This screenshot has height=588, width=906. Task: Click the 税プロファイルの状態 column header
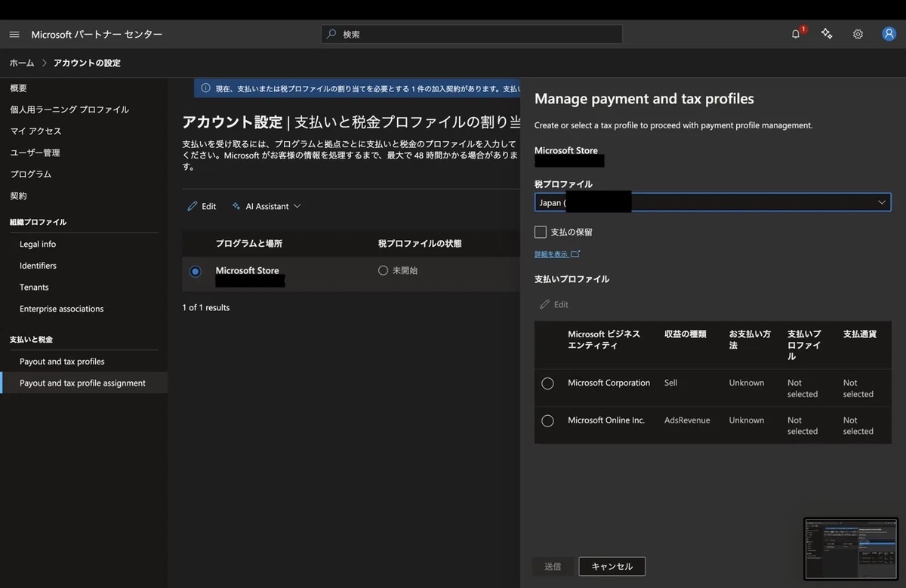pos(420,243)
